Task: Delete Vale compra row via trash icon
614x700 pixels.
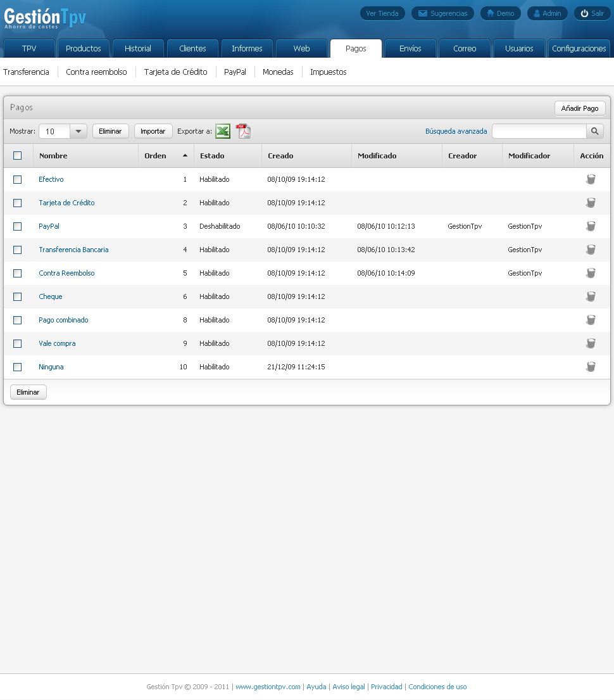Action: (591, 343)
